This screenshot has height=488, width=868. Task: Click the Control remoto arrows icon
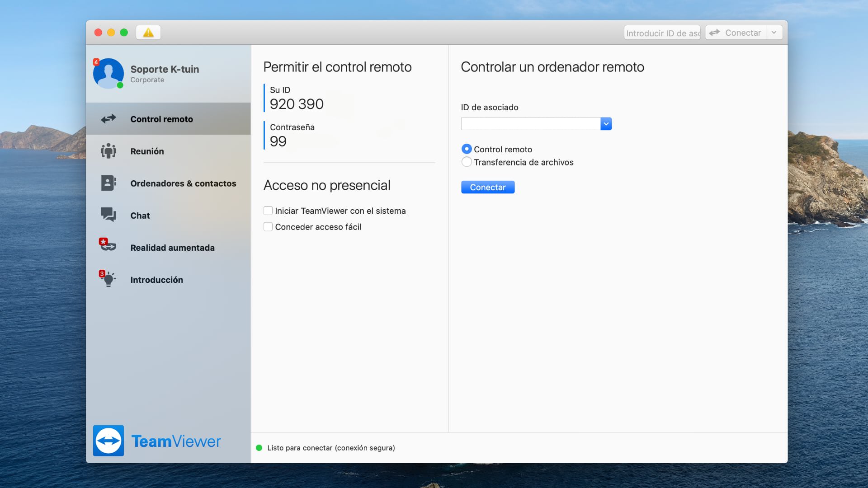pos(108,119)
